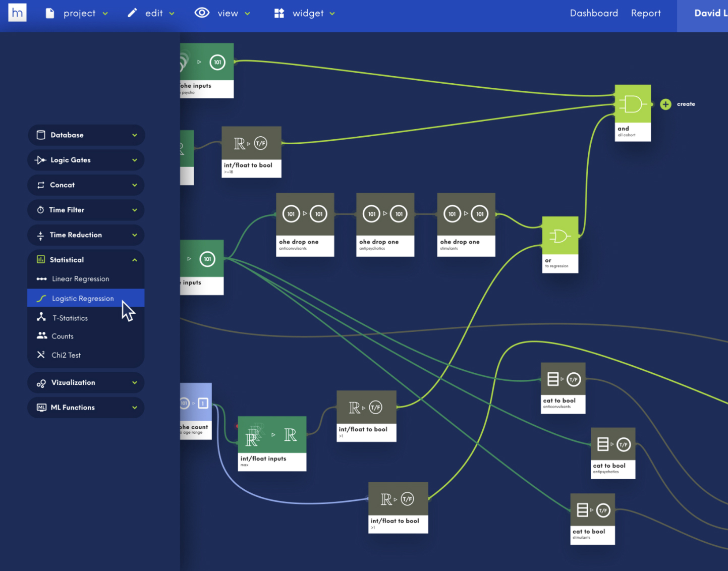This screenshot has width=728, height=571.
Task: Expand the ML Functions chevron
Action: pyautogui.click(x=135, y=408)
